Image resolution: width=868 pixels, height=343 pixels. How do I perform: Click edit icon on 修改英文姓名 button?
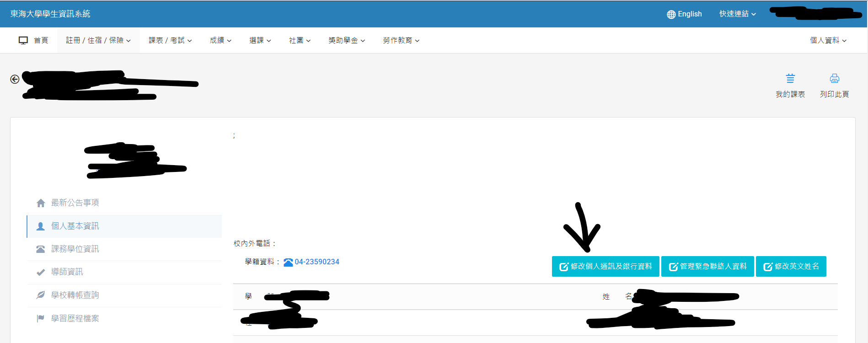coord(768,267)
